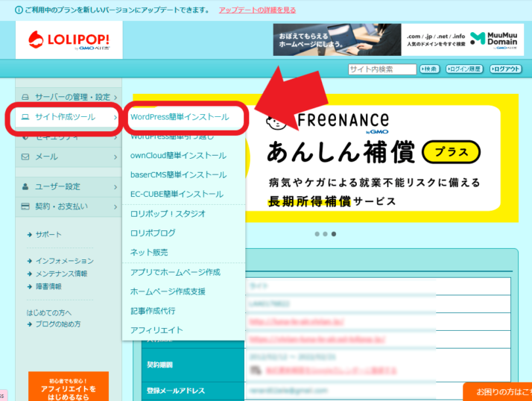The image size is (532, 401).
Task: Select second carousel dot
Action: [x=326, y=234]
